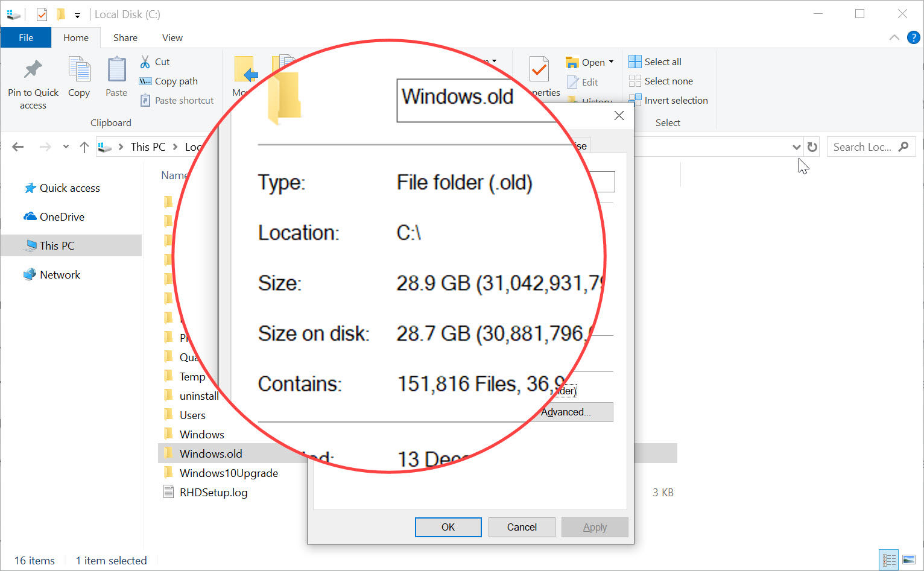This screenshot has width=924, height=571.
Task: Close the Properties dialog with the X
Action: click(619, 115)
